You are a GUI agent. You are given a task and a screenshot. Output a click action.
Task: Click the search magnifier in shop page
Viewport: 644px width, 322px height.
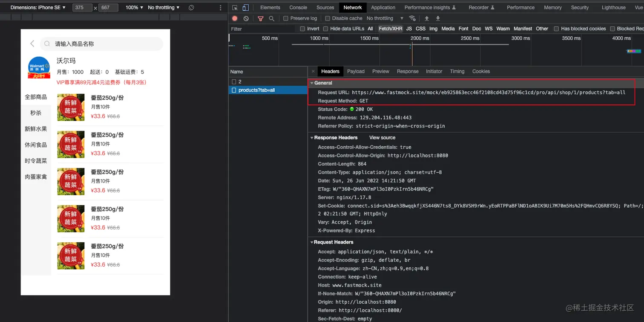[x=47, y=44]
